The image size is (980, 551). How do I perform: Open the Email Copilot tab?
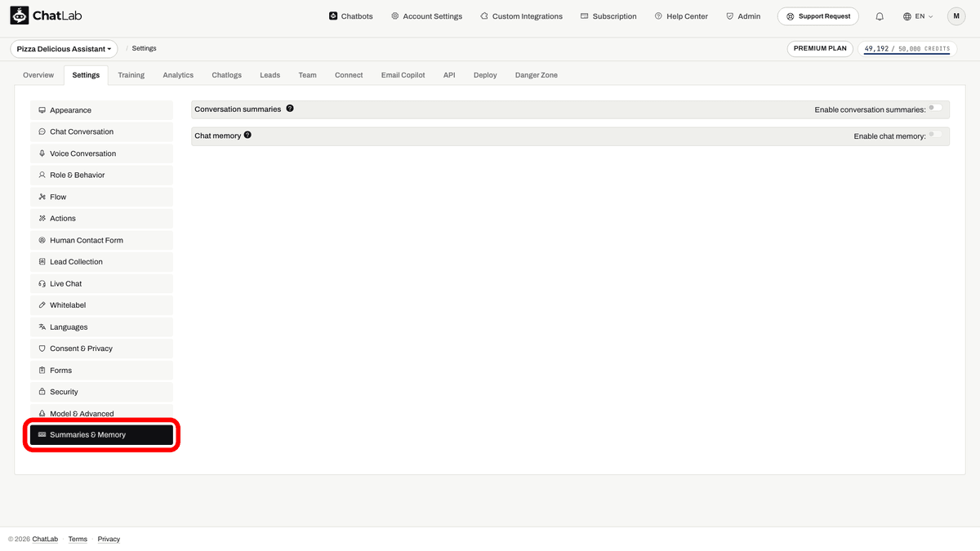pyautogui.click(x=403, y=75)
